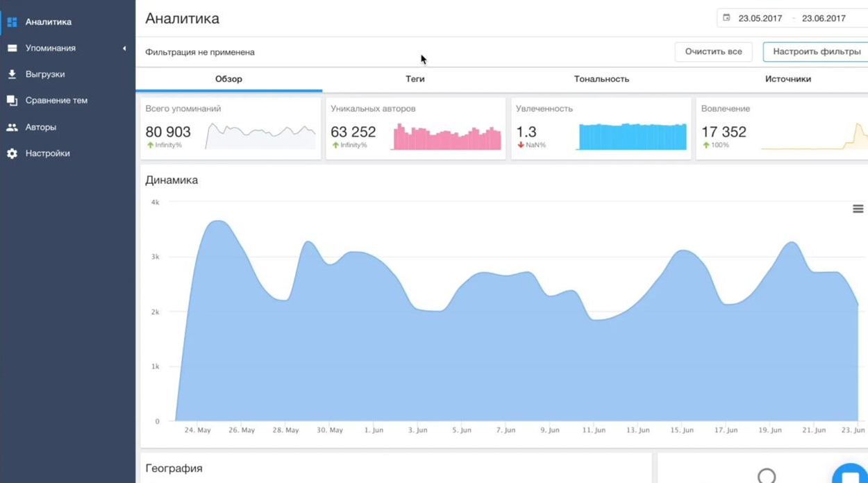Image resolution: width=868 pixels, height=483 pixels.
Task: Switch to the Теги tab
Action: (415, 79)
